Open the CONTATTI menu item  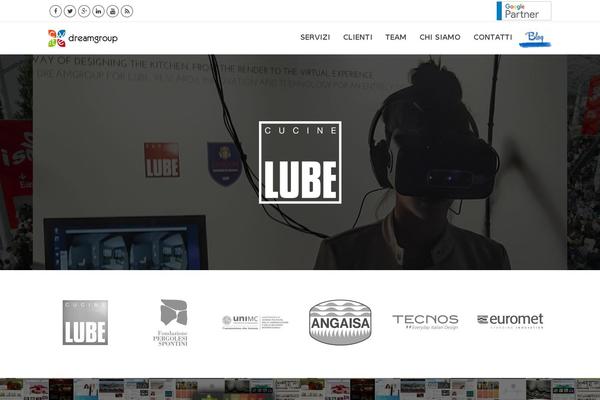(x=492, y=37)
